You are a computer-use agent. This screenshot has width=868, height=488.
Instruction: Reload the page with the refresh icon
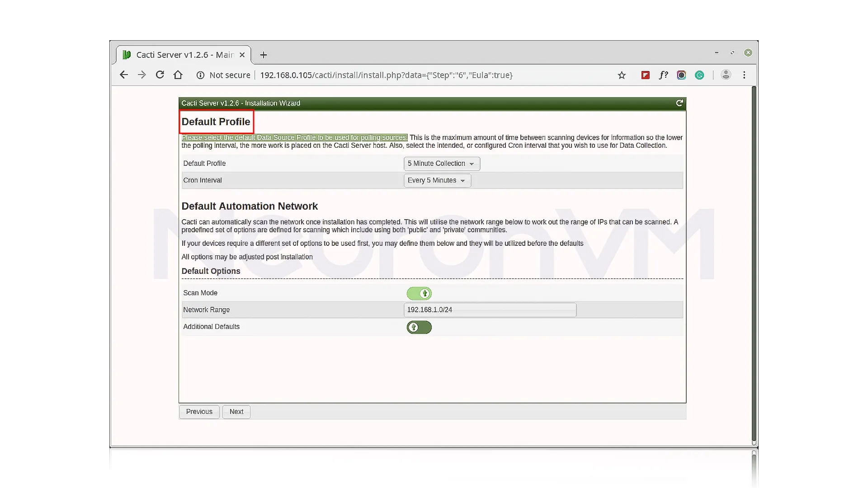coord(160,75)
